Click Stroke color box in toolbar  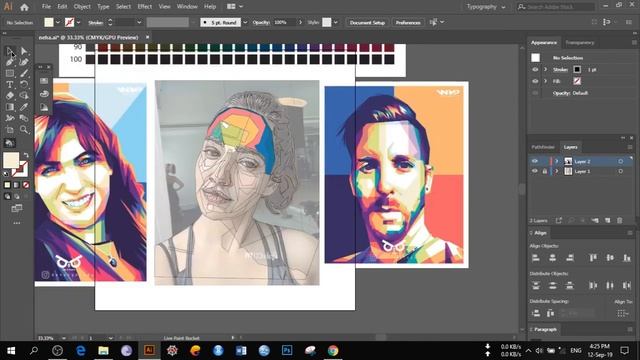(21, 169)
